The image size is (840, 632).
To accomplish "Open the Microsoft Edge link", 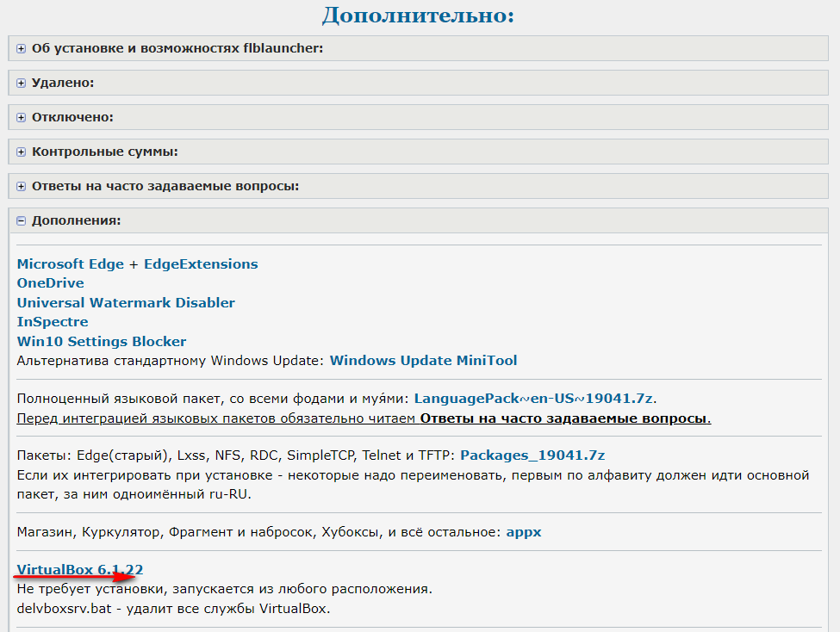I will click(71, 264).
